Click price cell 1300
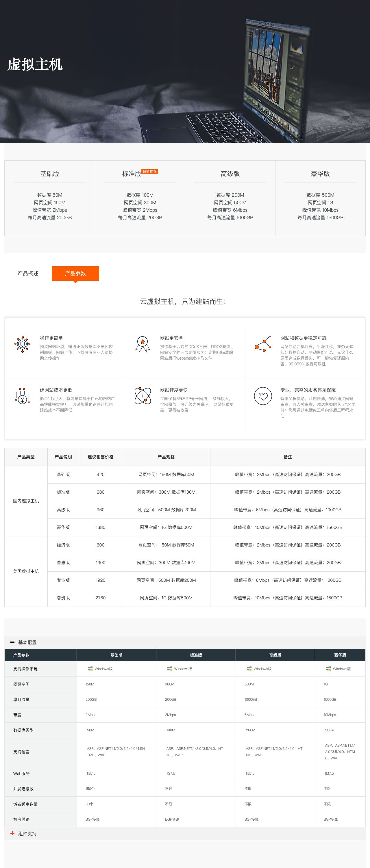The image size is (370, 868). click(x=101, y=562)
